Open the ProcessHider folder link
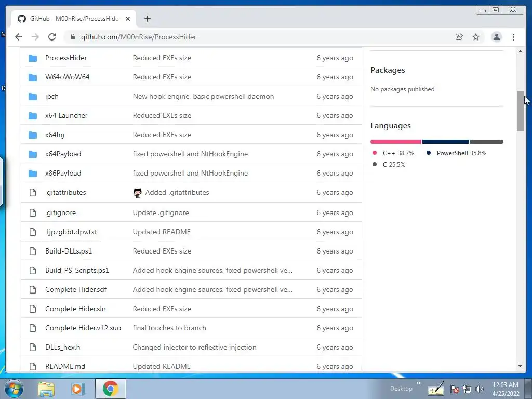Viewport: 532px width, 399px height. click(66, 58)
